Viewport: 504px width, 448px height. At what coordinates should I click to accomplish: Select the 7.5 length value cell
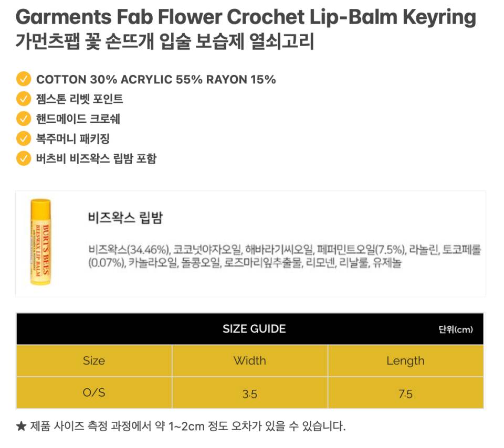405,393
